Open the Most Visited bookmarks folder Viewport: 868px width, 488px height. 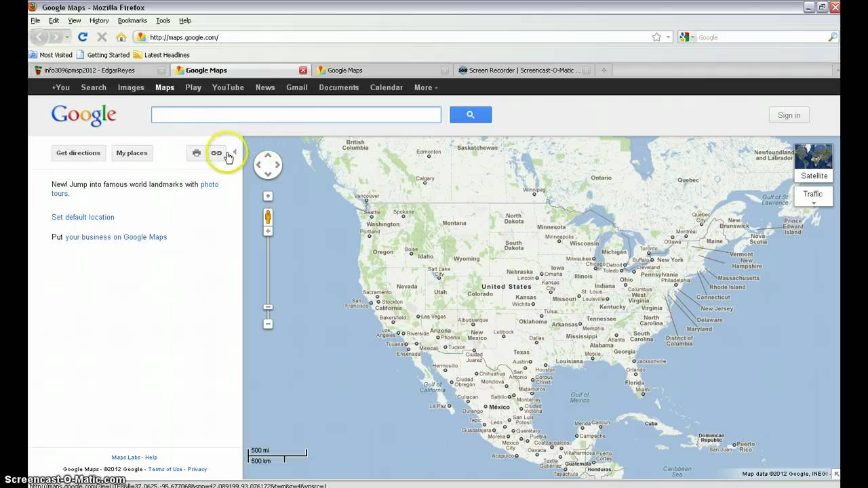point(51,55)
